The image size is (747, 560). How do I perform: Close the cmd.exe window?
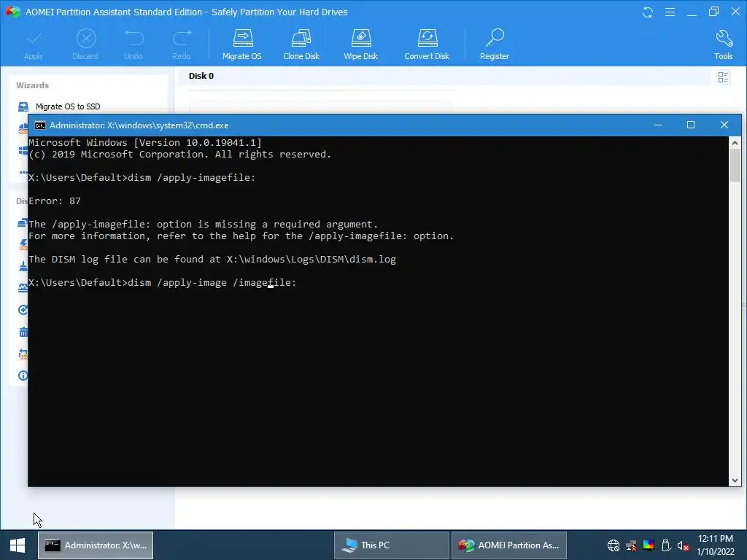724,125
